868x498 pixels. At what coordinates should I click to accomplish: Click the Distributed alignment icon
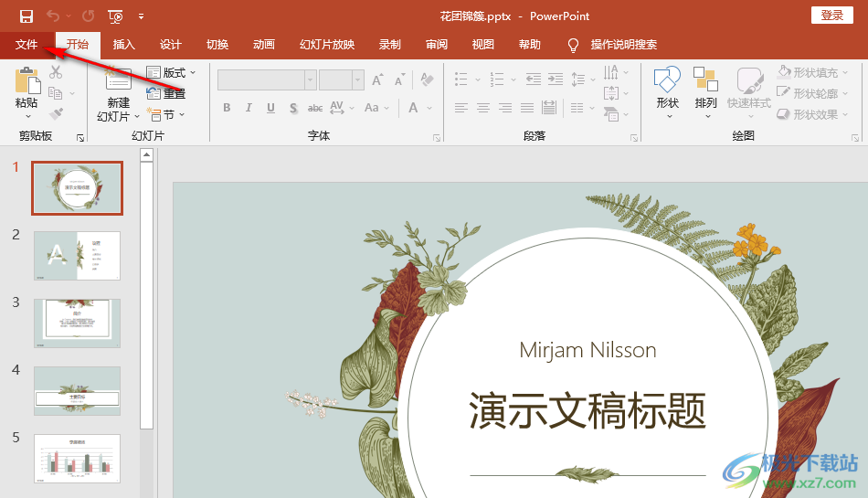(x=549, y=107)
